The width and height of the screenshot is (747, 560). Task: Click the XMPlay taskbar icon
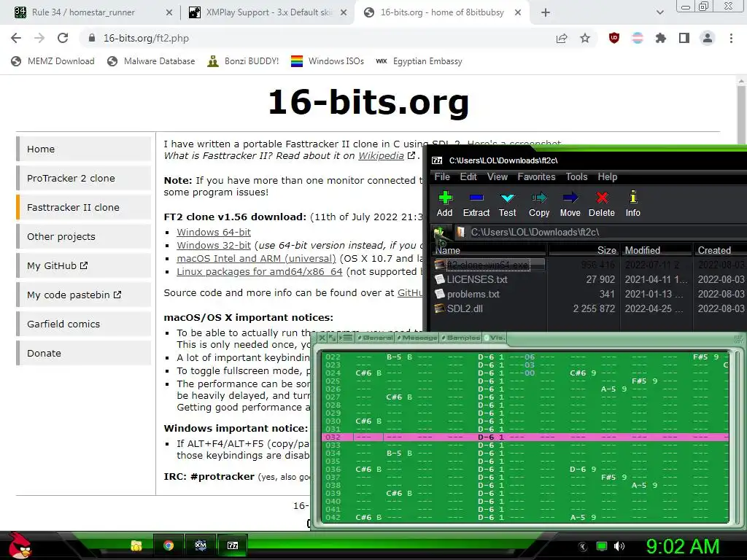(201, 545)
